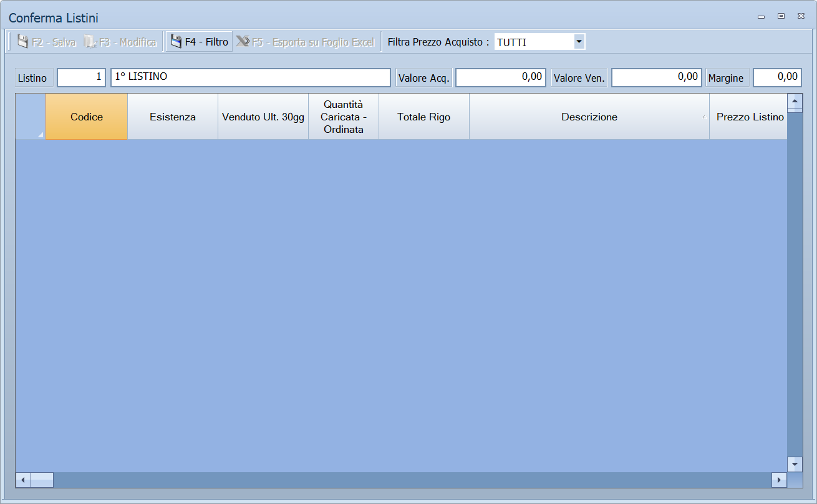Focus the Valore Ven. value field
Viewport: 817px width, 504px height.
coord(657,77)
